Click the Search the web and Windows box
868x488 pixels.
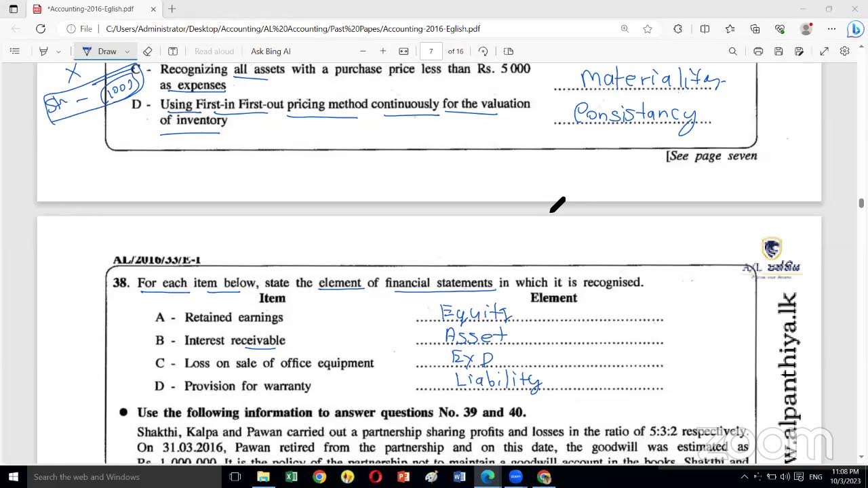124,477
